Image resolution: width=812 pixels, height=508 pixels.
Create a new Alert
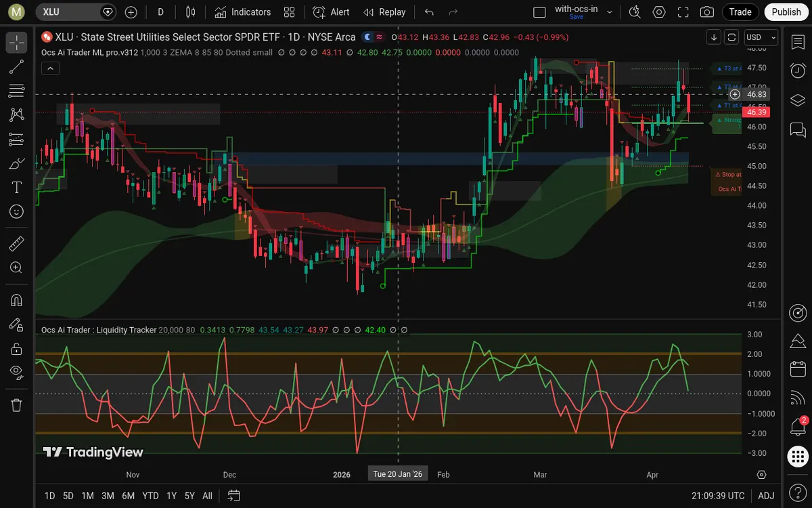pyautogui.click(x=332, y=12)
